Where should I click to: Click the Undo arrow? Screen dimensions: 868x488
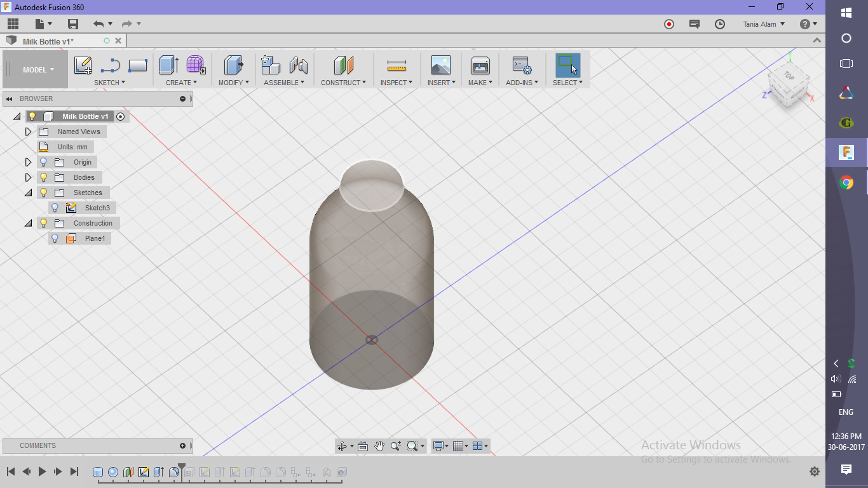click(98, 24)
